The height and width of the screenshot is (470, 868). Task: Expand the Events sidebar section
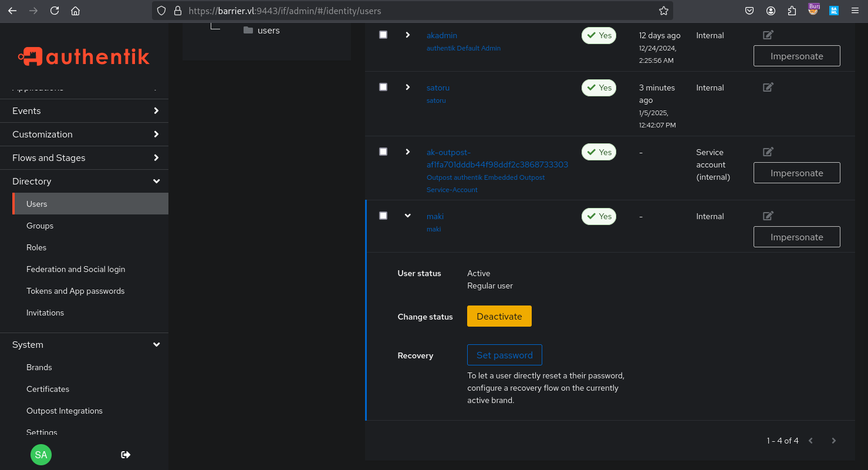pos(84,111)
